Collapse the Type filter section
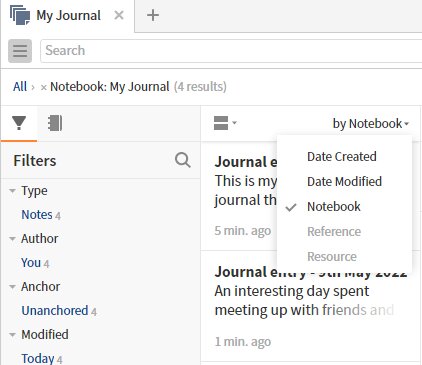The image size is (422, 365). pyautogui.click(x=12, y=191)
